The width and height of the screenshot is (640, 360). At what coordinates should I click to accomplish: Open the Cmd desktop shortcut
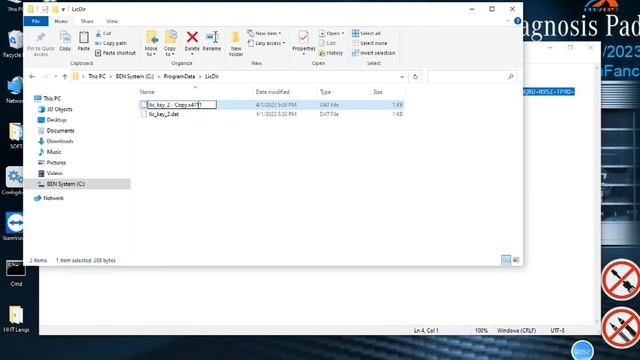coord(16,273)
